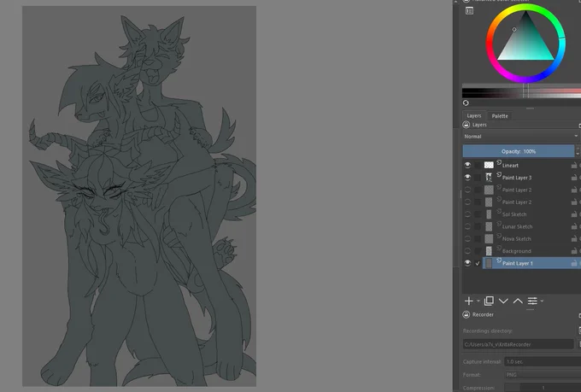Click the color shade strip

click(521, 91)
